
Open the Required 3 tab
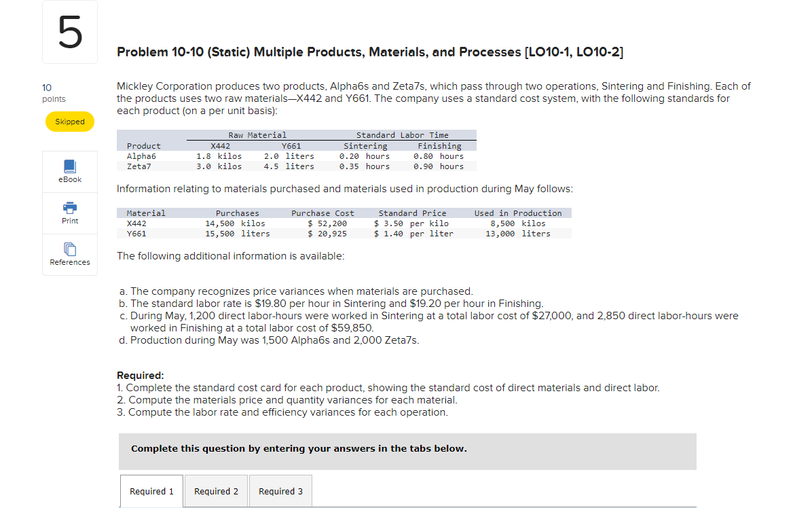[x=280, y=490]
